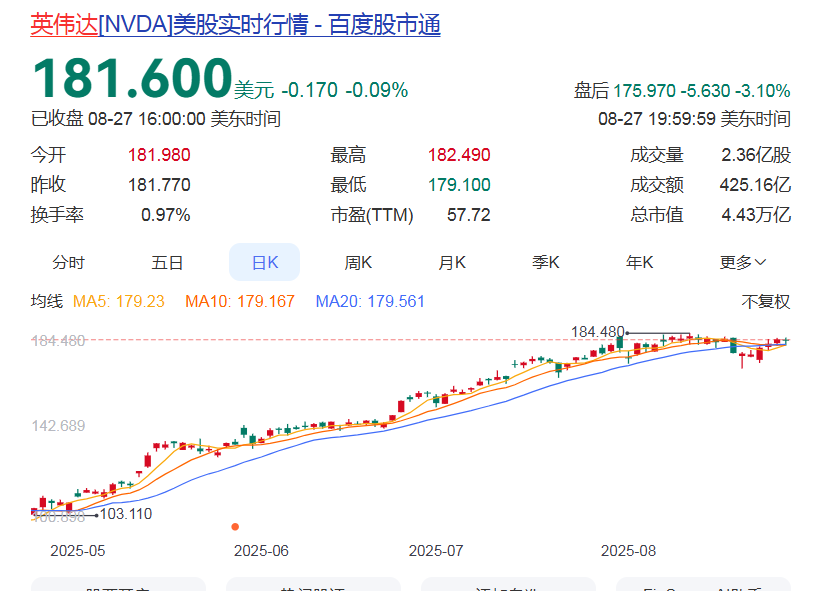
Task: Click the 换手率 value 0.97%
Action: coord(166,215)
